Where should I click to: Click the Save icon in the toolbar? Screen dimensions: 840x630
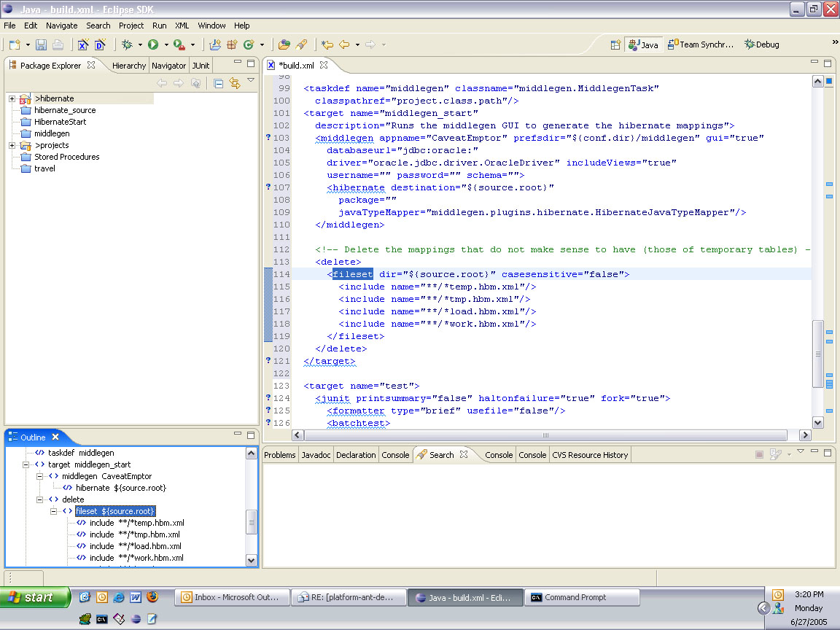pos(42,44)
